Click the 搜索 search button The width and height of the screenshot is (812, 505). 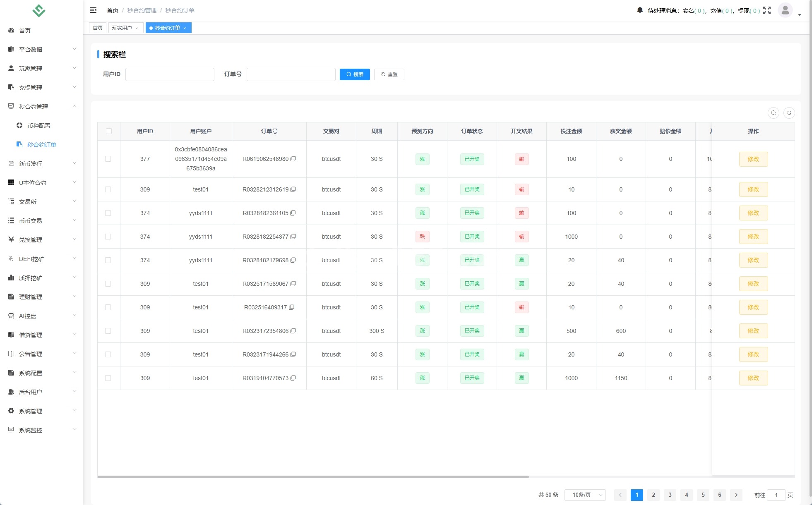pyautogui.click(x=355, y=74)
